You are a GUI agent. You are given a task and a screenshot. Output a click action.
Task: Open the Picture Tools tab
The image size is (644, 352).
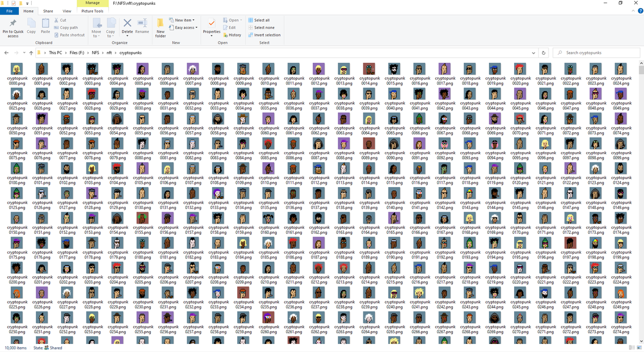coord(92,11)
